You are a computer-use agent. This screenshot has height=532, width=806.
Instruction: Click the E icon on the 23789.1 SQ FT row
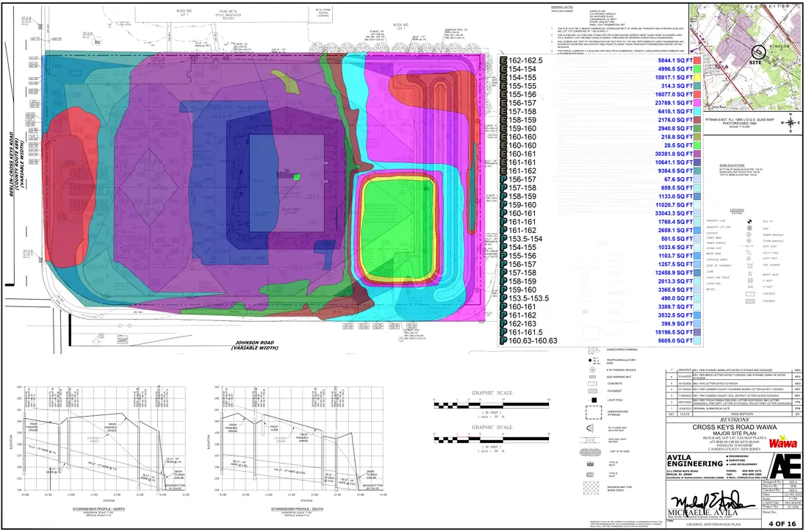pos(504,103)
